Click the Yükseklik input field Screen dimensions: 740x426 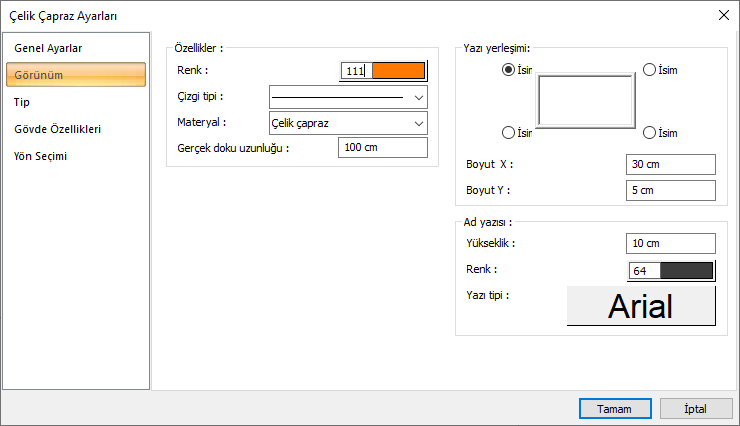tap(671, 243)
